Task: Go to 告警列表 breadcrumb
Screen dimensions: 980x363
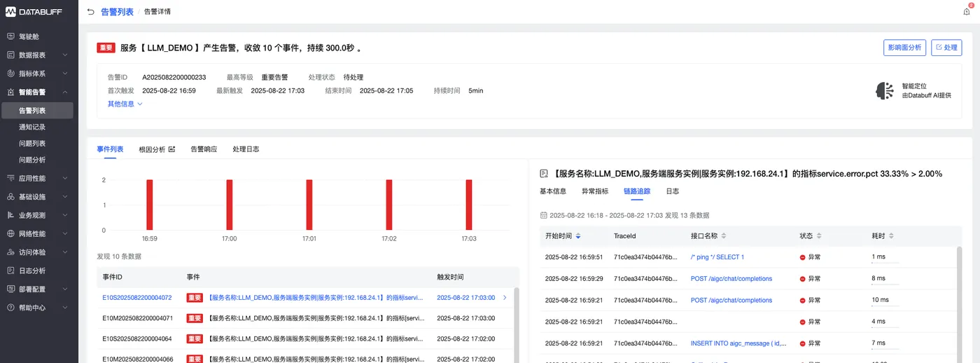Action: (118, 12)
